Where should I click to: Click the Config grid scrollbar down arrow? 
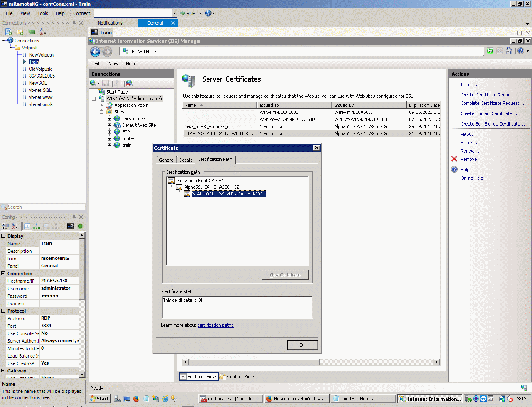point(82,375)
